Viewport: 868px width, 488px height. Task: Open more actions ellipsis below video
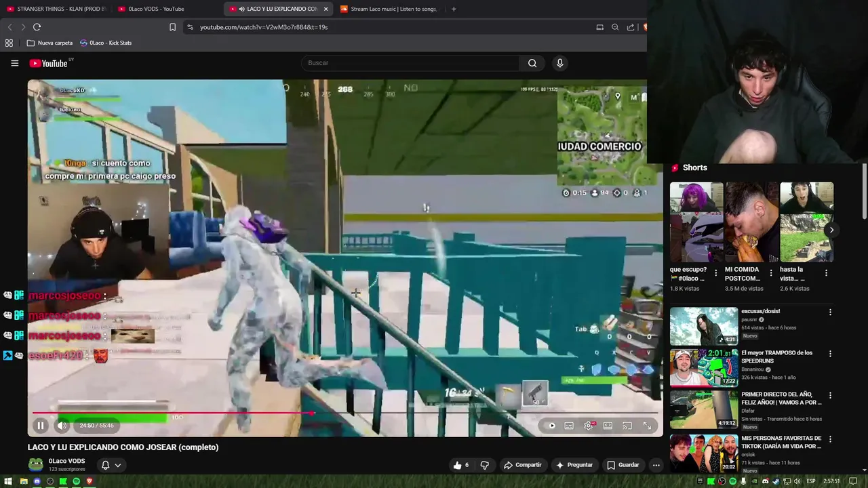pyautogui.click(x=656, y=465)
